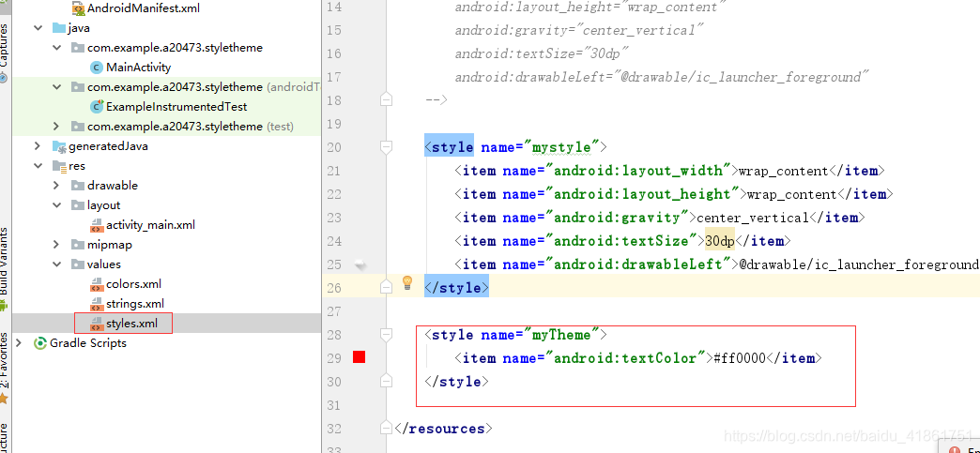Click the styles.xml file icon

click(97, 324)
